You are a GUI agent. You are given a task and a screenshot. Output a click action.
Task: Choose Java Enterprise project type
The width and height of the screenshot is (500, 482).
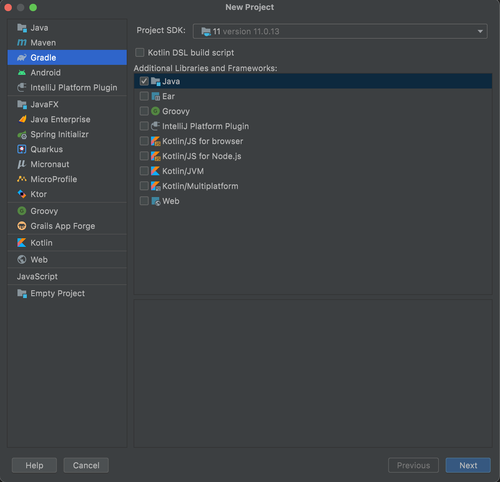point(67,119)
